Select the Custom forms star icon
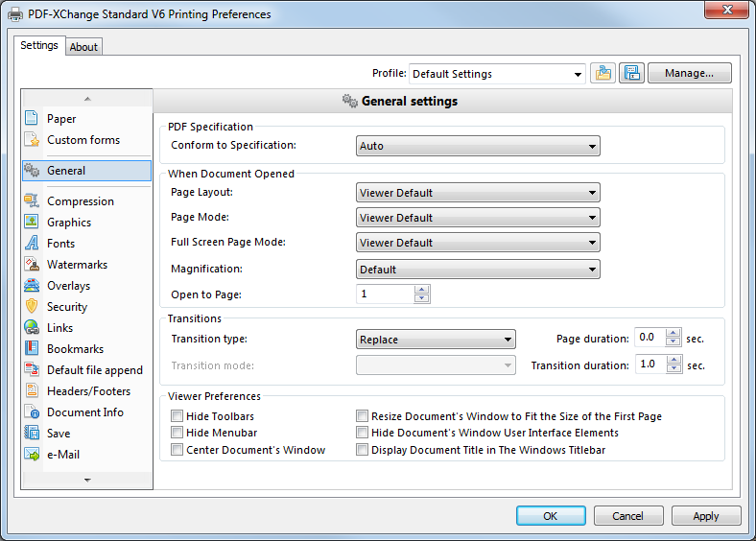756x541 pixels. [32, 139]
